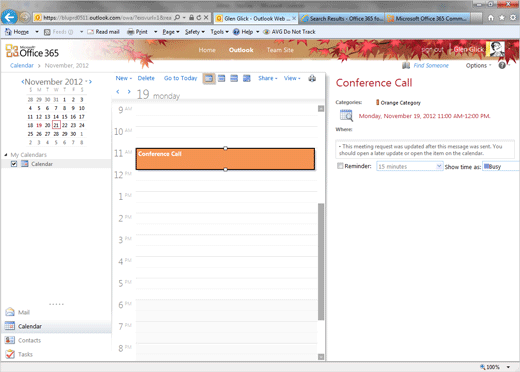
Task: Click Find Someone search link
Action: pos(431,66)
